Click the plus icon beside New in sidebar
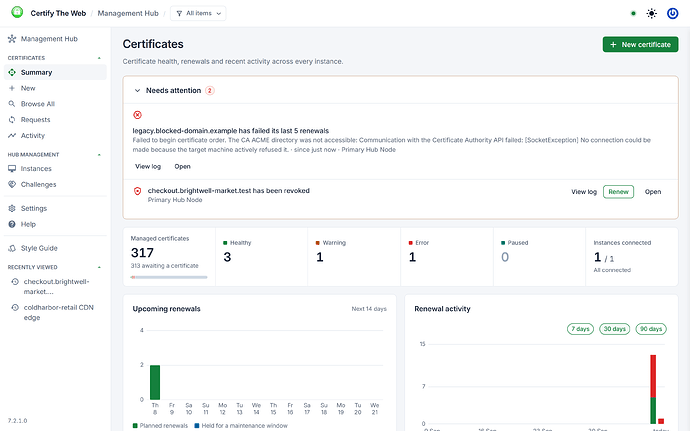This screenshot has height=431, width=690. [x=12, y=88]
